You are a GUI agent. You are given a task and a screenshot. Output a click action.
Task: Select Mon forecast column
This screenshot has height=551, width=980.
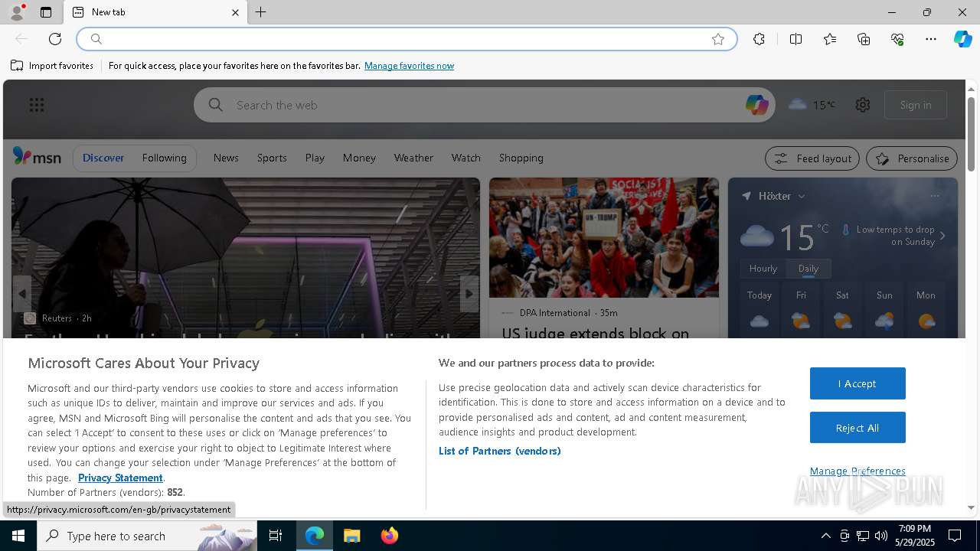(926, 310)
